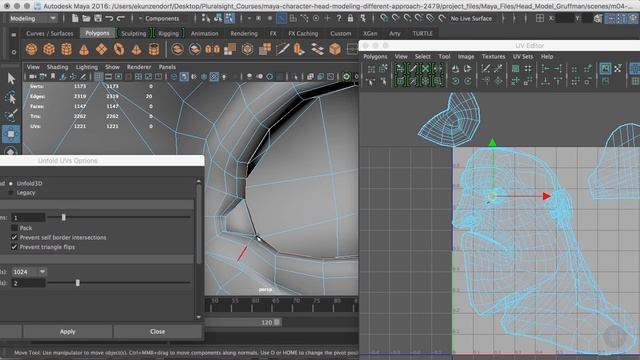The width and height of the screenshot is (640, 360).
Task: Create a polygon pipe from shelf
Action: pos(154,49)
